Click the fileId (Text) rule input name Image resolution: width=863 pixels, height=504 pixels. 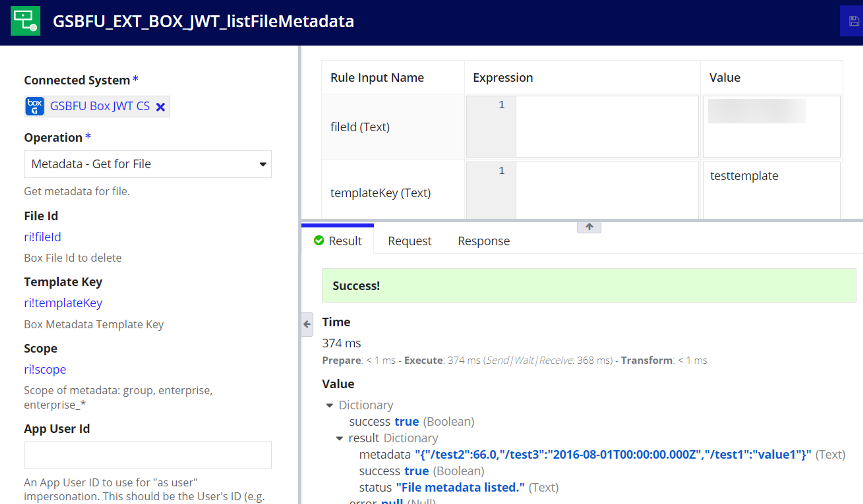[x=360, y=127]
